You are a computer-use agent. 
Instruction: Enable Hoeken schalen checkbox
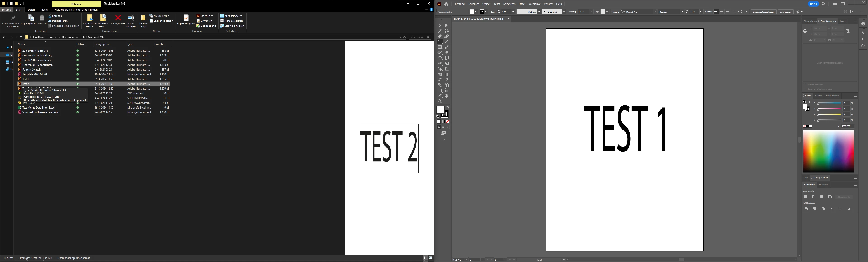[805, 85]
